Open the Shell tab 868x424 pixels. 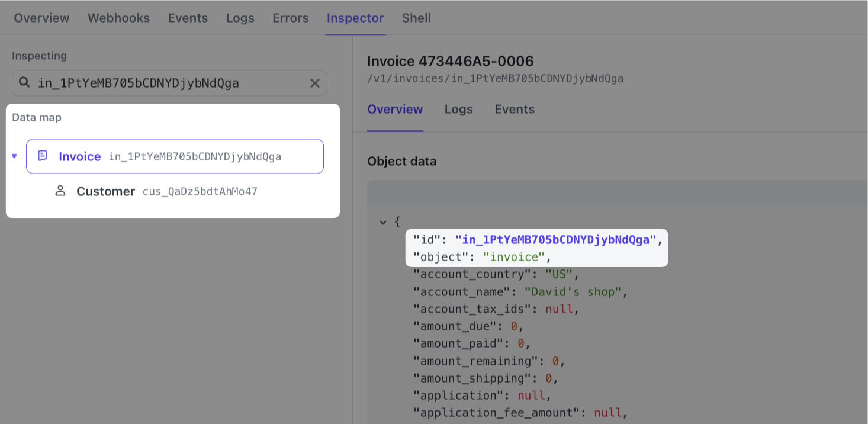[416, 18]
